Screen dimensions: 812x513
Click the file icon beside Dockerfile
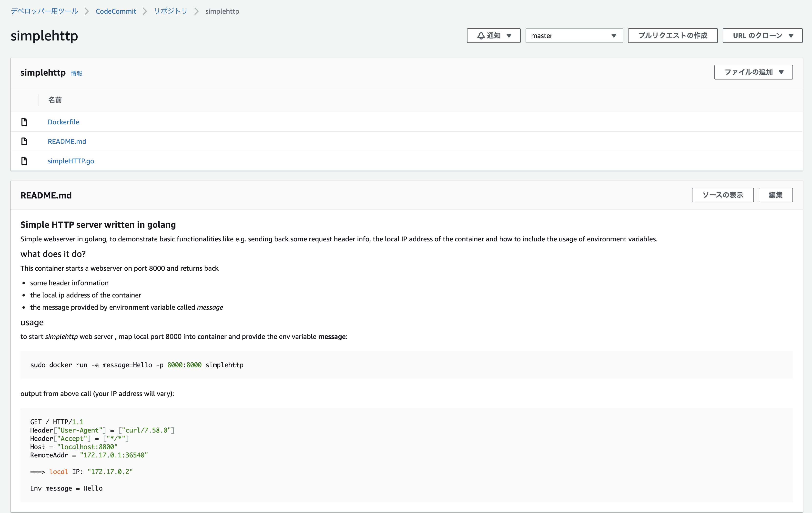coord(24,122)
